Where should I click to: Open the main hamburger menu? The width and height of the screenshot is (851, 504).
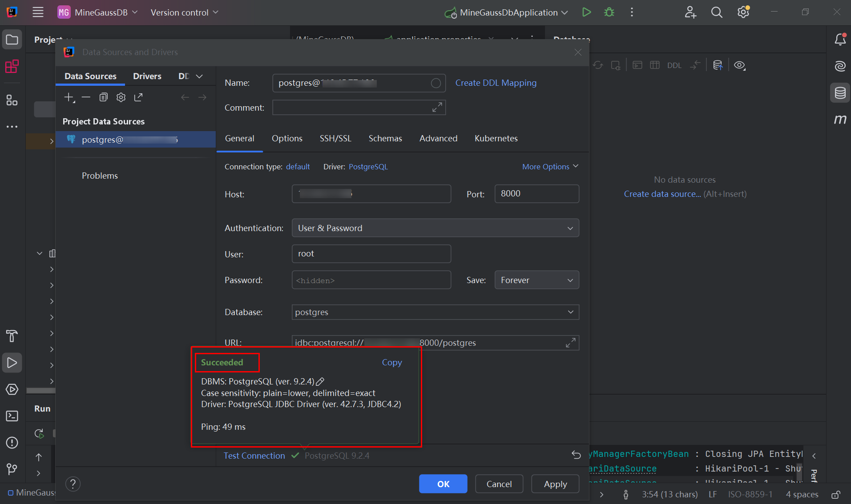coord(38,12)
